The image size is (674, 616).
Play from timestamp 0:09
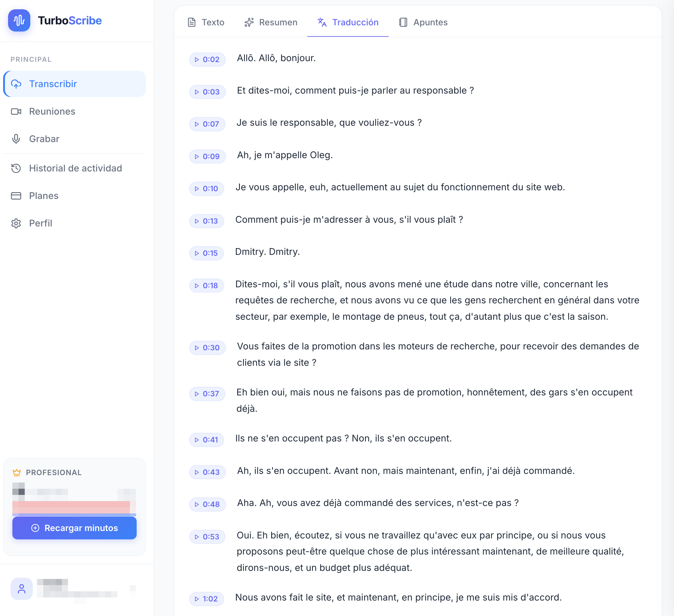coord(207,156)
